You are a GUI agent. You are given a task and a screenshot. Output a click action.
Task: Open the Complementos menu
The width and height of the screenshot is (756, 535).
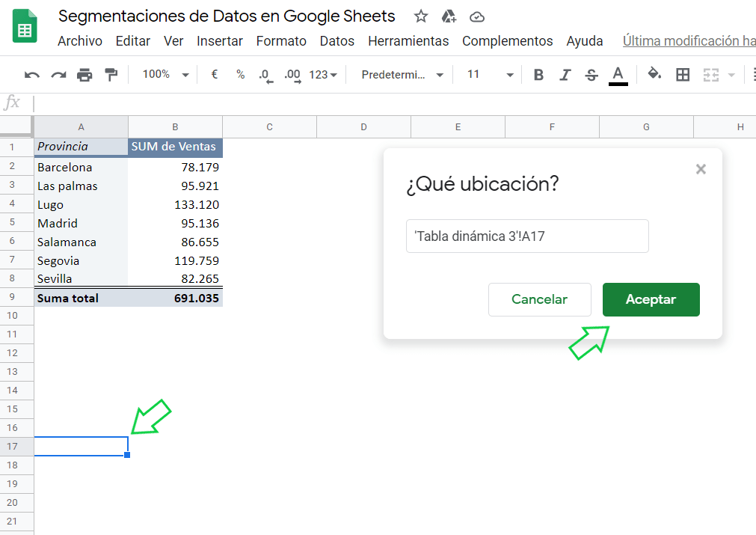tap(507, 41)
